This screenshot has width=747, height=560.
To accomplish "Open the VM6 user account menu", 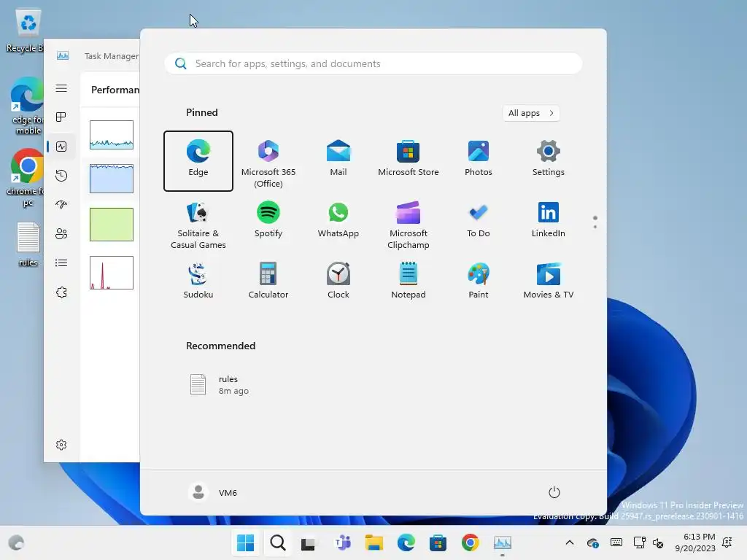I will click(213, 492).
